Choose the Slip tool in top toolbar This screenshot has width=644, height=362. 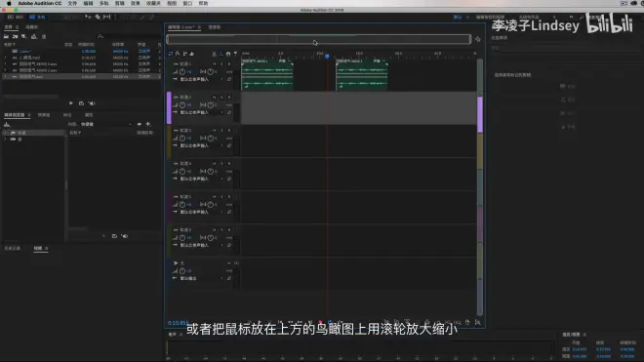[x=106, y=17]
